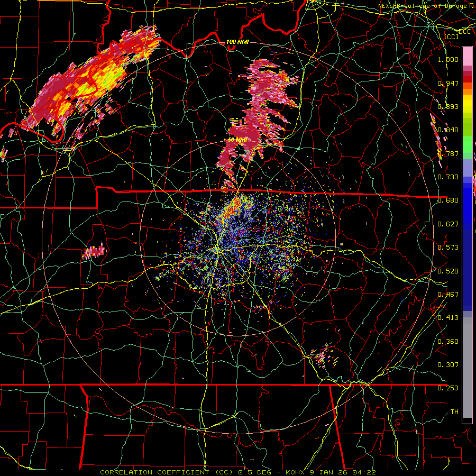The width and height of the screenshot is (476, 476).
Task: Click the 0.840 legend value
Action: click(448, 130)
